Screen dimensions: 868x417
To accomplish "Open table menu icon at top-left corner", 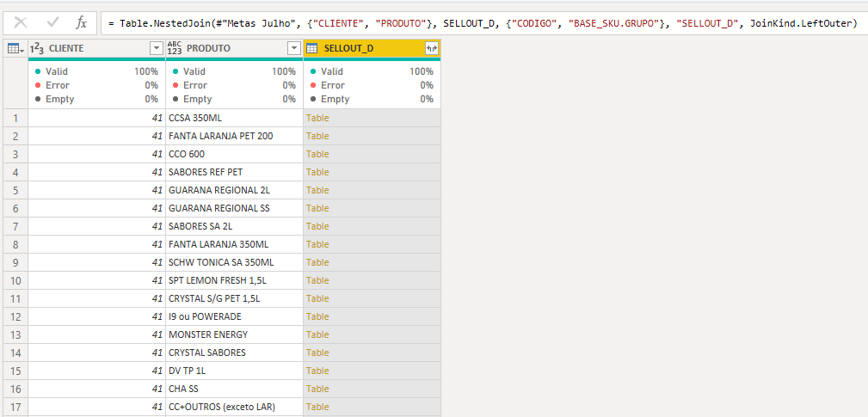I will click(15, 49).
